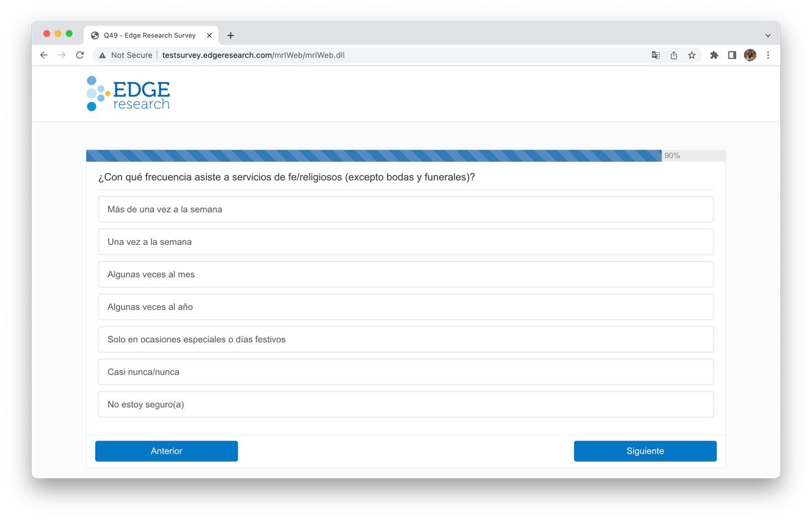
Task: Switch to Q49 Edge Research Survey tab
Action: pyautogui.click(x=149, y=35)
